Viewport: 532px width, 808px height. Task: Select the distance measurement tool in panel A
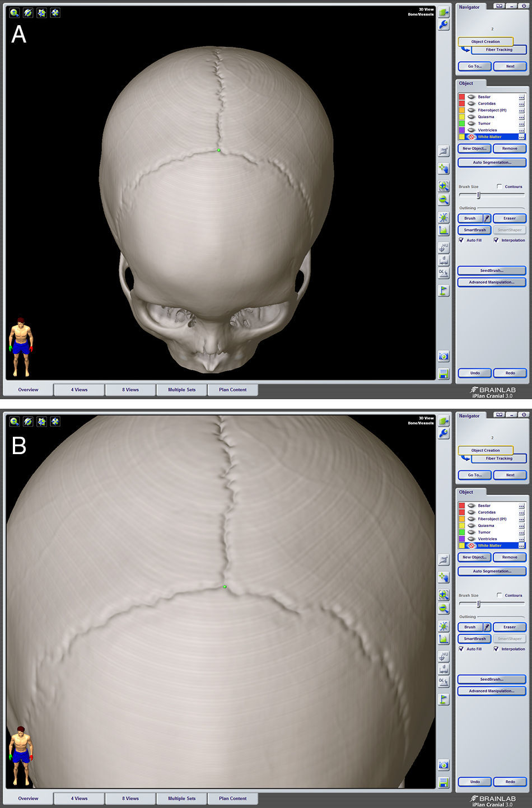[x=444, y=260]
